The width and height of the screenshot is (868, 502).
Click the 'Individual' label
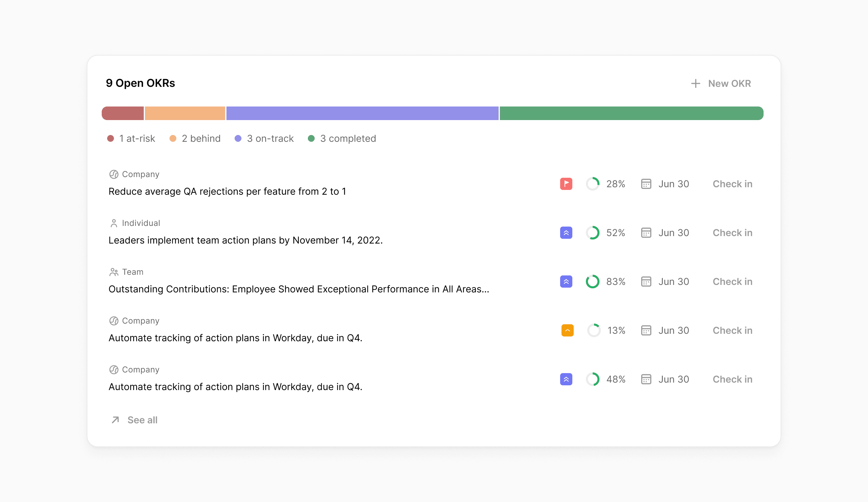[x=141, y=223]
